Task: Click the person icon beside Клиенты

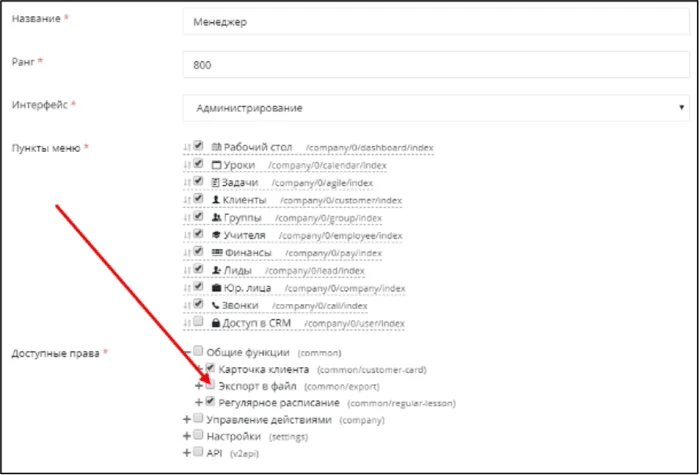Action: point(216,200)
